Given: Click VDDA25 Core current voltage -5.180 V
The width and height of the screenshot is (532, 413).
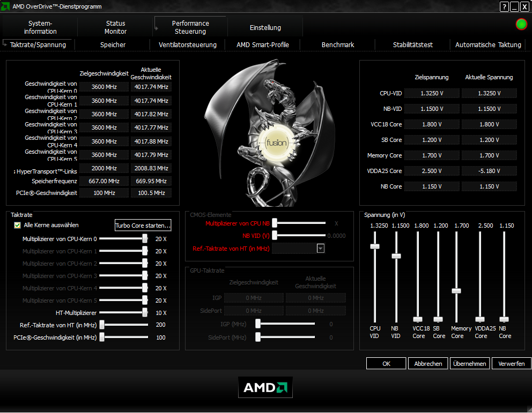Looking at the screenshot, I should (489, 171).
